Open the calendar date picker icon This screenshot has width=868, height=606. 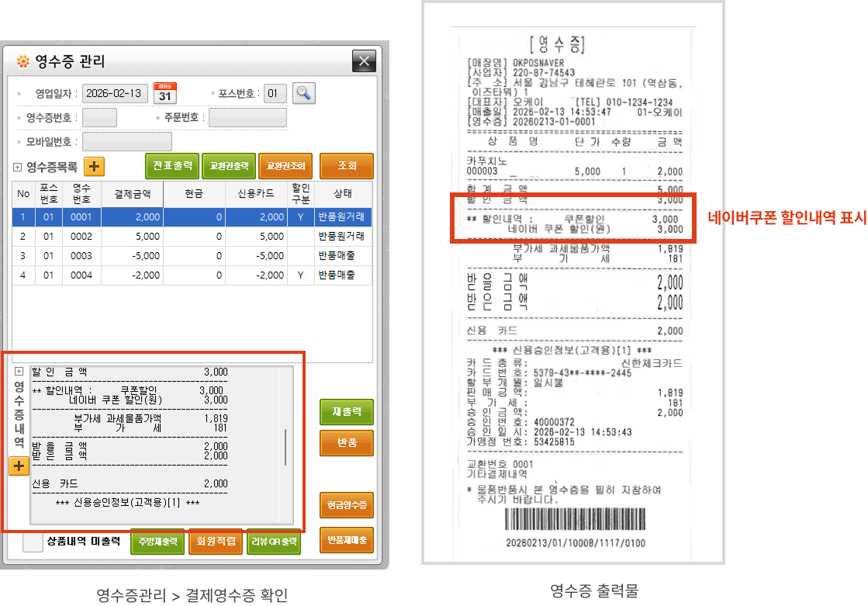pyautogui.click(x=165, y=92)
